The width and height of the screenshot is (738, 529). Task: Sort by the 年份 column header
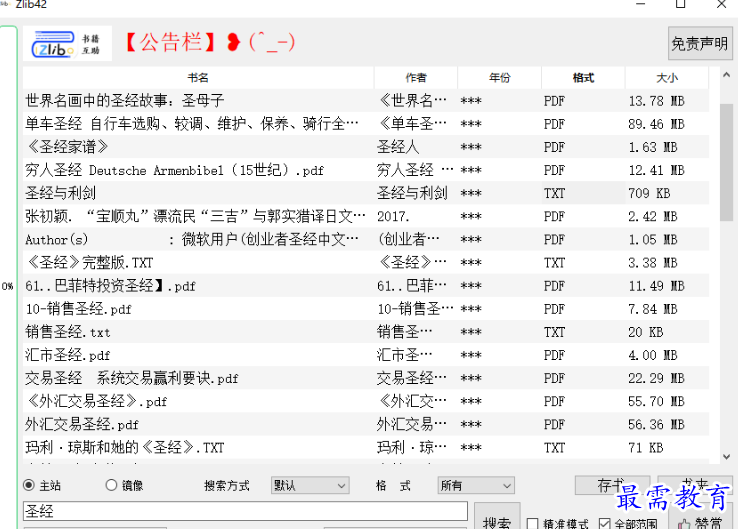(499, 78)
